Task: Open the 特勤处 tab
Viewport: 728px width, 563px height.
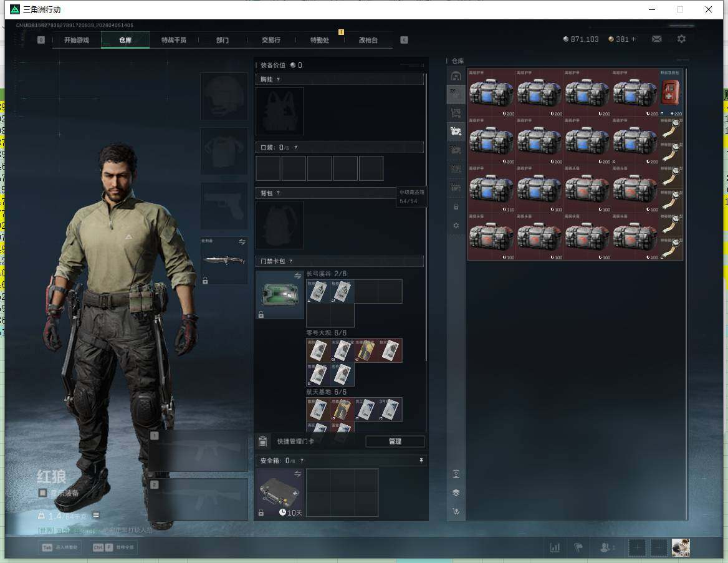Action: (x=319, y=40)
